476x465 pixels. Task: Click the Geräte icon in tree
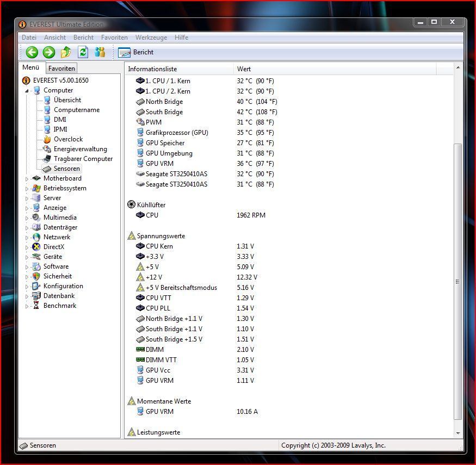(x=36, y=257)
